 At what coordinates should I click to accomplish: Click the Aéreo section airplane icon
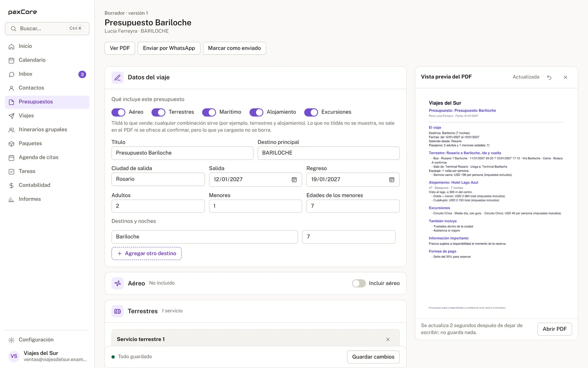(118, 283)
